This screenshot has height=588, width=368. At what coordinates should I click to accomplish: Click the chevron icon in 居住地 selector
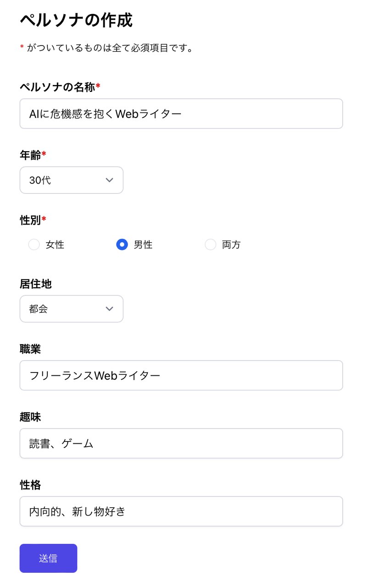pos(109,309)
